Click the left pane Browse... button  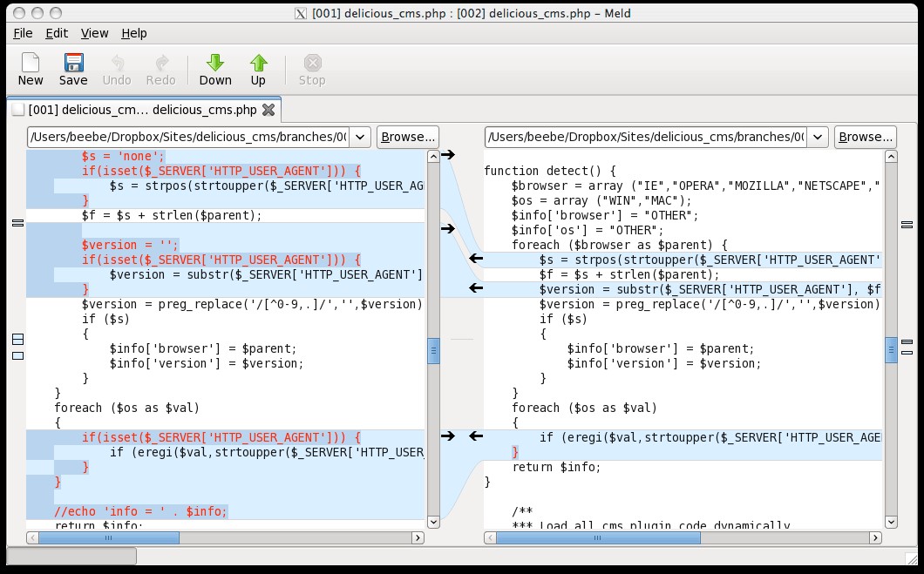[x=407, y=137]
